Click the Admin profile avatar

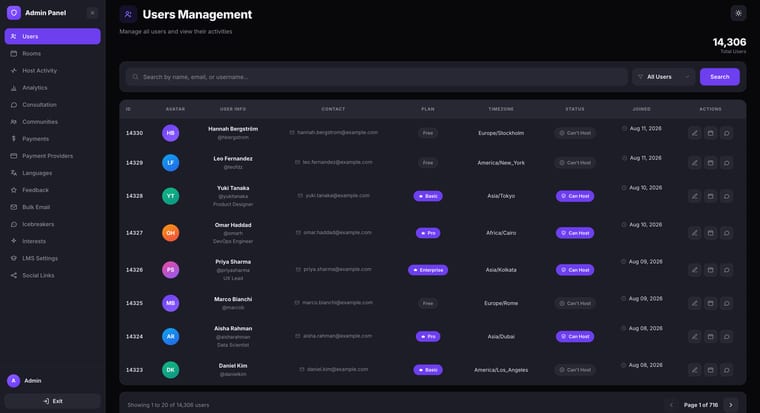pyautogui.click(x=14, y=381)
